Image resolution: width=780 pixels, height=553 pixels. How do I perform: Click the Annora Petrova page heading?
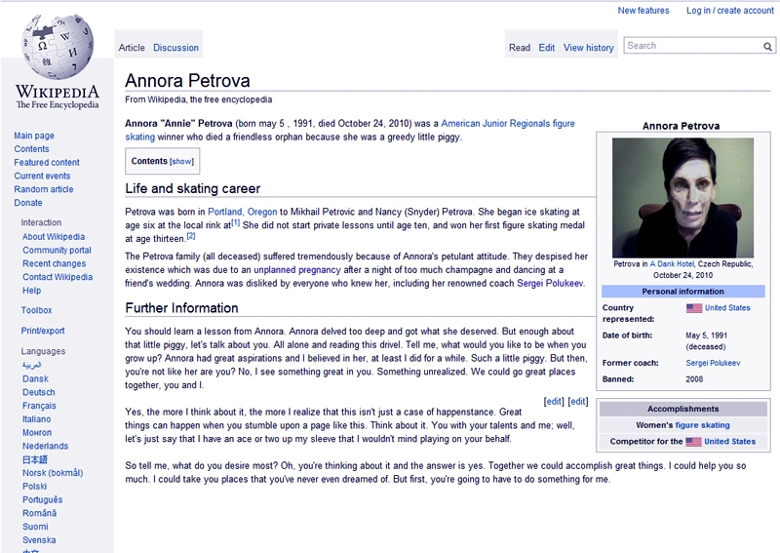pyautogui.click(x=188, y=81)
